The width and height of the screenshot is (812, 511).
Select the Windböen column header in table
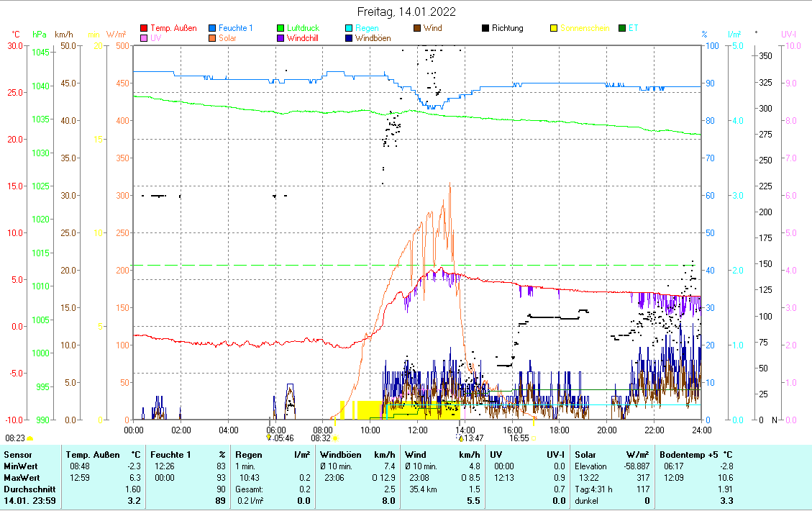339,455
